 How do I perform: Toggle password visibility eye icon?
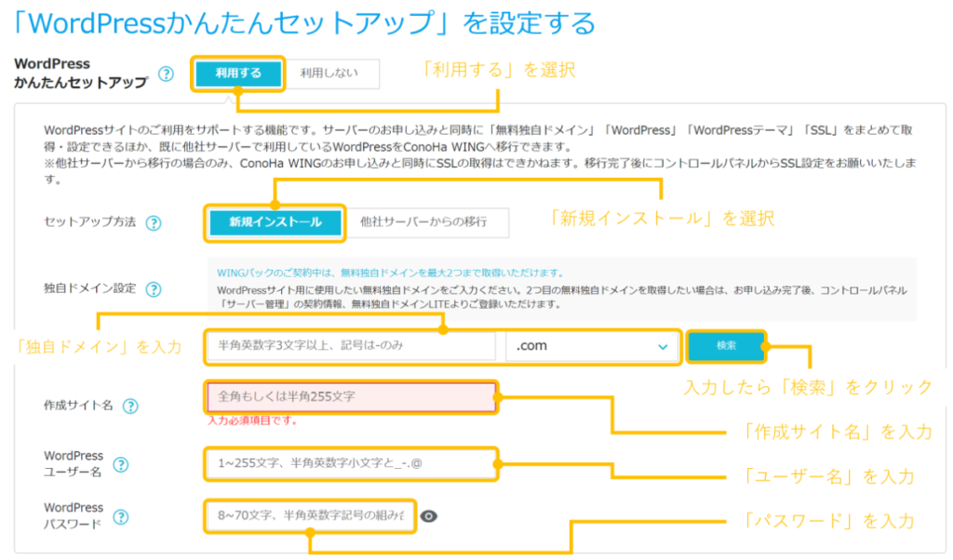click(428, 516)
